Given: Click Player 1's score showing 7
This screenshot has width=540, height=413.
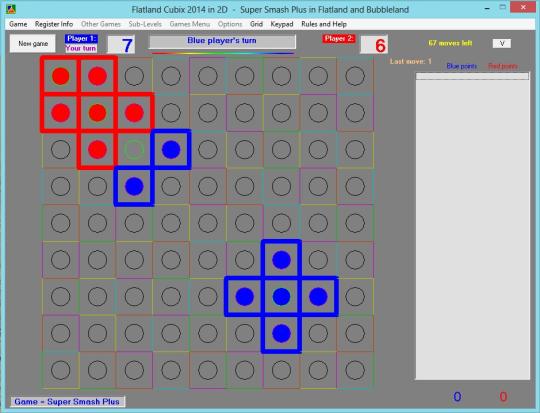Looking at the screenshot, I should (121, 45).
